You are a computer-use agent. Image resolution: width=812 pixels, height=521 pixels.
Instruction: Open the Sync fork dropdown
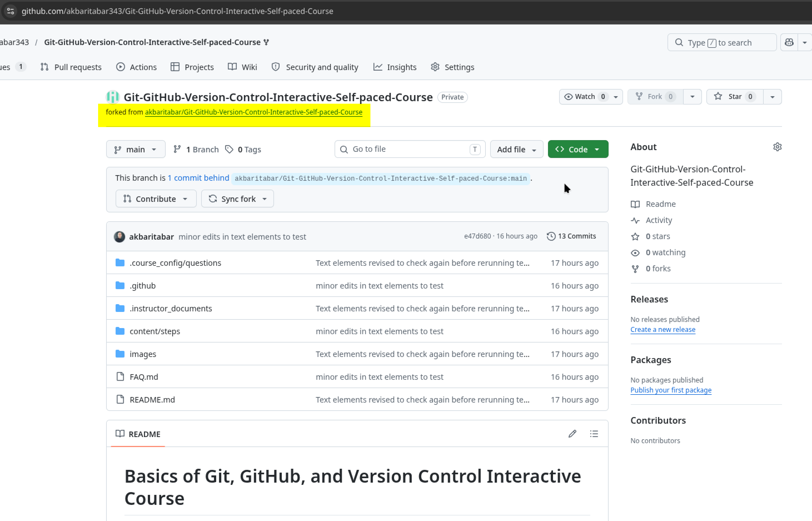tap(237, 199)
